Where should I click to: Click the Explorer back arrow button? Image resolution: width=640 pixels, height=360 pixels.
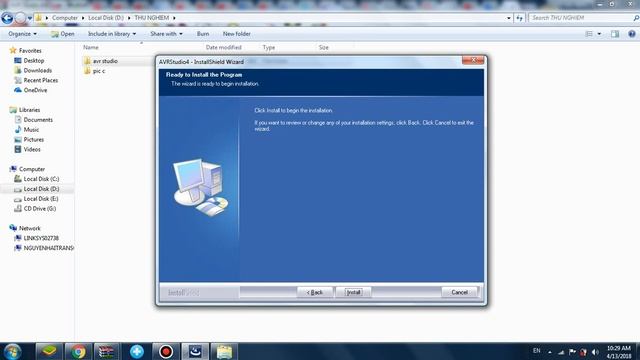(7, 18)
